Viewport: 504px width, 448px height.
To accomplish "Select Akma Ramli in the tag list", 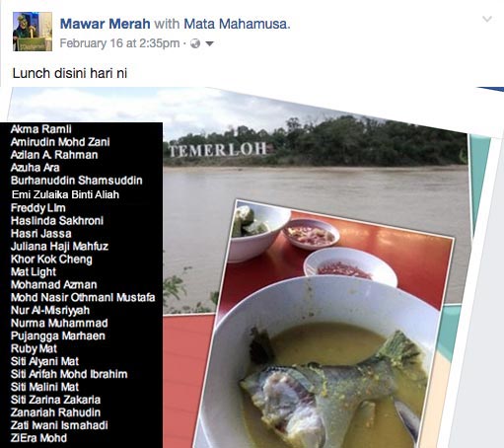I will coord(41,129).
